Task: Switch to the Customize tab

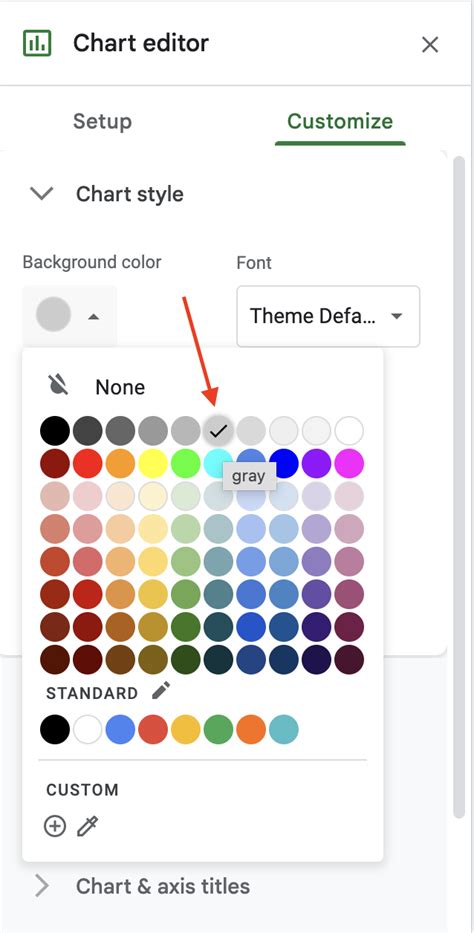Action: 340,121
